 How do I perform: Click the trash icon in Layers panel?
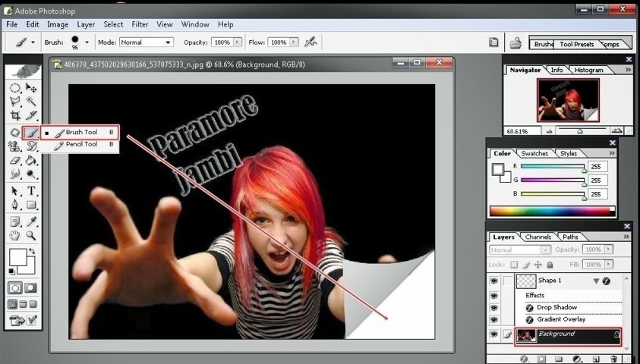coord(613,359)
